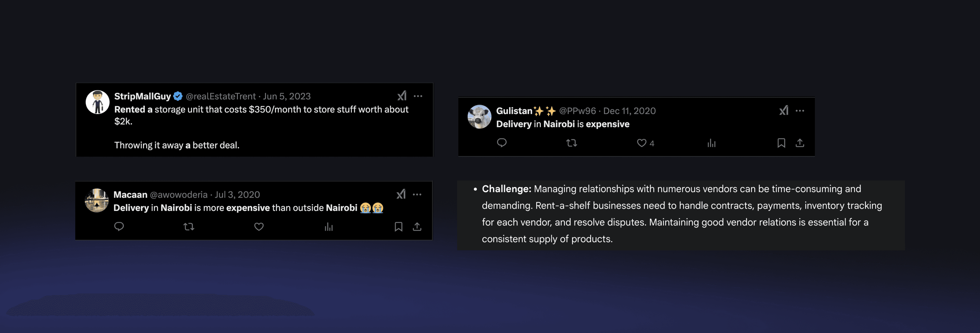
Task: Open Gulistan's cow profile picture
Action: tap(479, 117)
